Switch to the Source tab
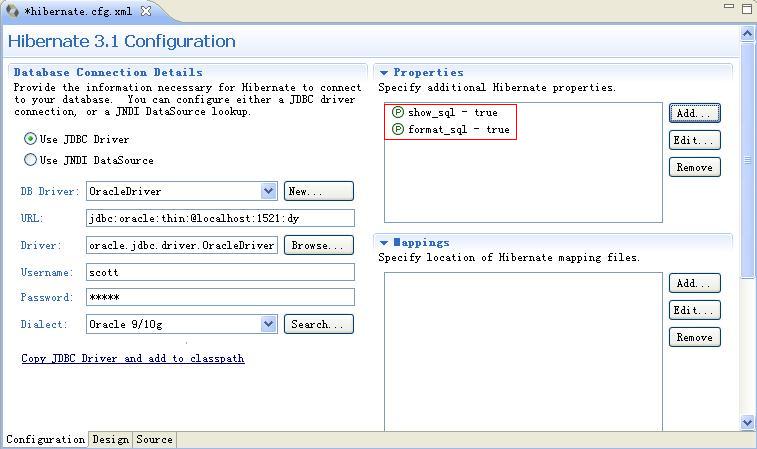The width and height of the screenshot is (757, 449). pyautogui.click(x=154, y=439)
